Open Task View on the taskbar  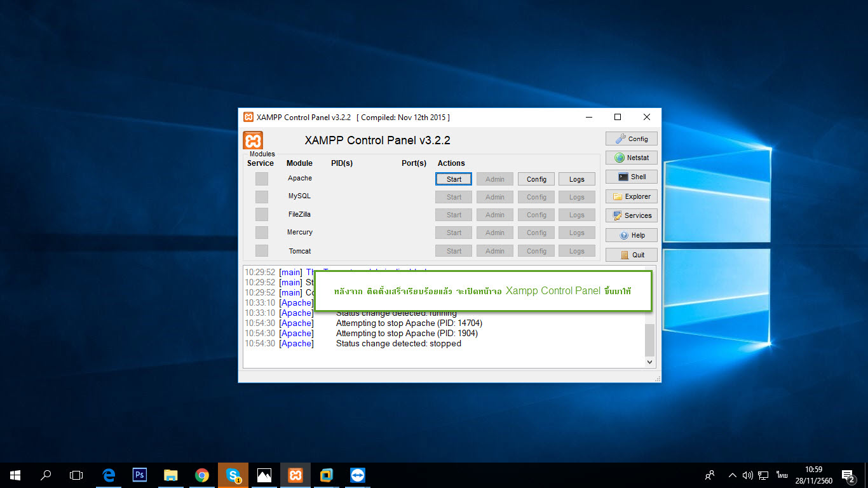(76, 475)
